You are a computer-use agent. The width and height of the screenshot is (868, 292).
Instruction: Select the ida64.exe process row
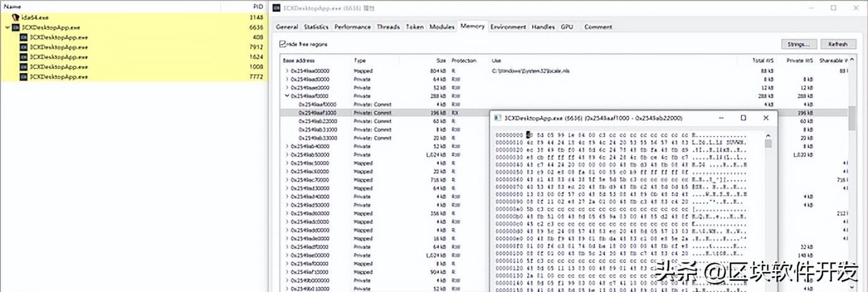tap(133, 18)
